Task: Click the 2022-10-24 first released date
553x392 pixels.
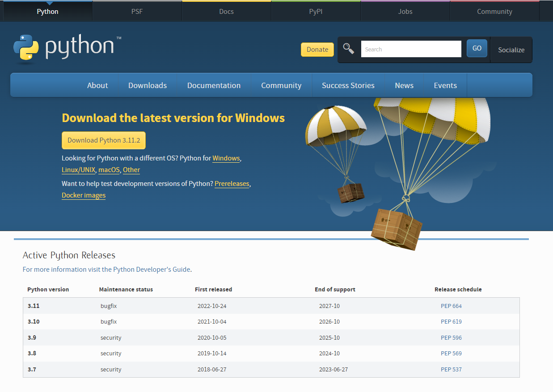Action: (212, 306)
